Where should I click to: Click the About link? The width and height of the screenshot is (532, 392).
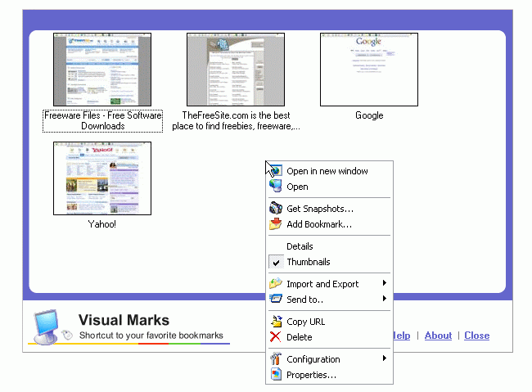point(438,336)
